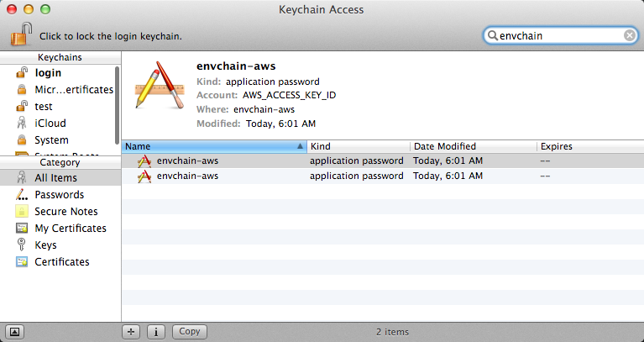The width and height of the screenshot is (644, 342).
Task: Select the login keychain
Action: click(x=48, y=73)
